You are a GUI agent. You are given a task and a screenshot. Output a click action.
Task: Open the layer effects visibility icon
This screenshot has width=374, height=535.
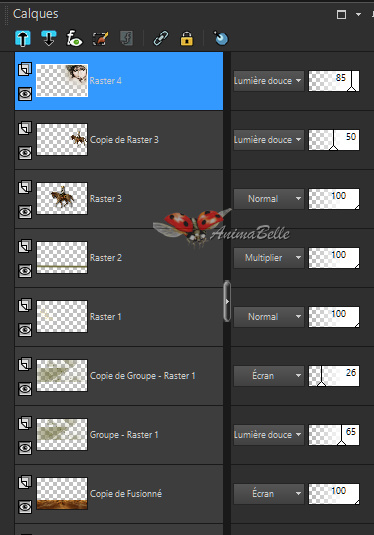(74, 38)
